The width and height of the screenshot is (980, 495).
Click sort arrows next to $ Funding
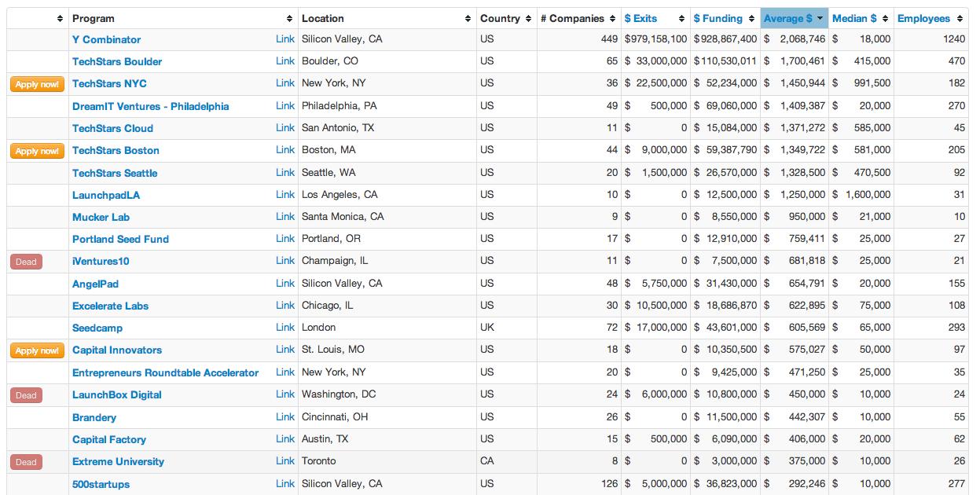[751, 19]
